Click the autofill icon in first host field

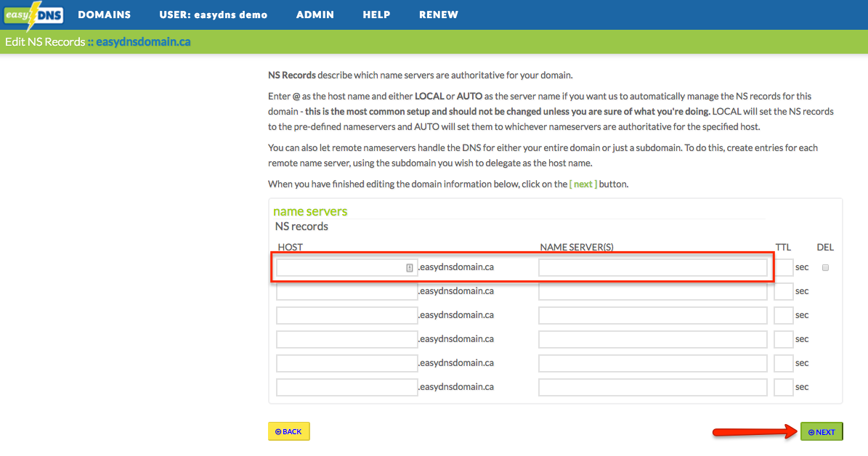[410, 268]
